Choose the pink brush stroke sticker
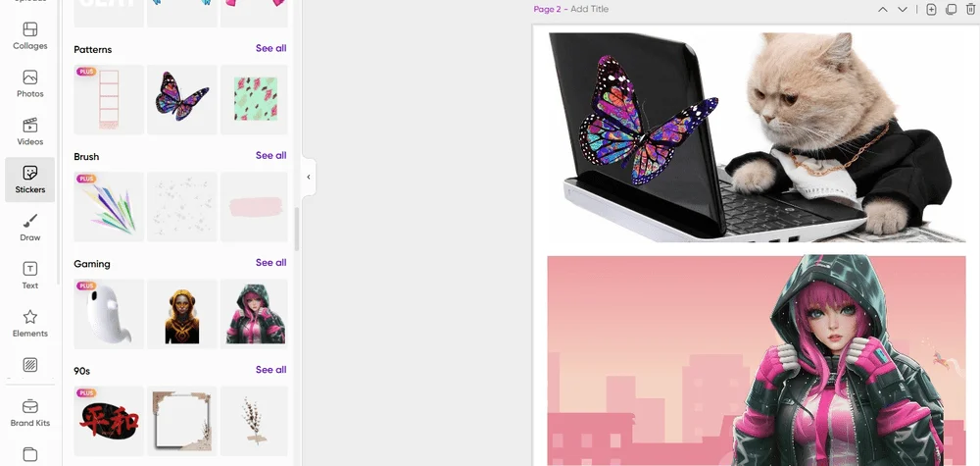The image size is (980, 466). coord(255,207)
